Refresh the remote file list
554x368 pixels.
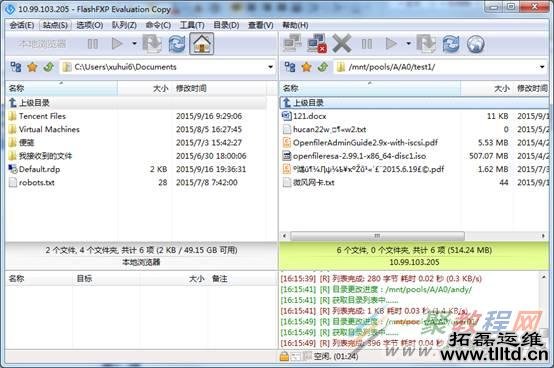(451, 44)
